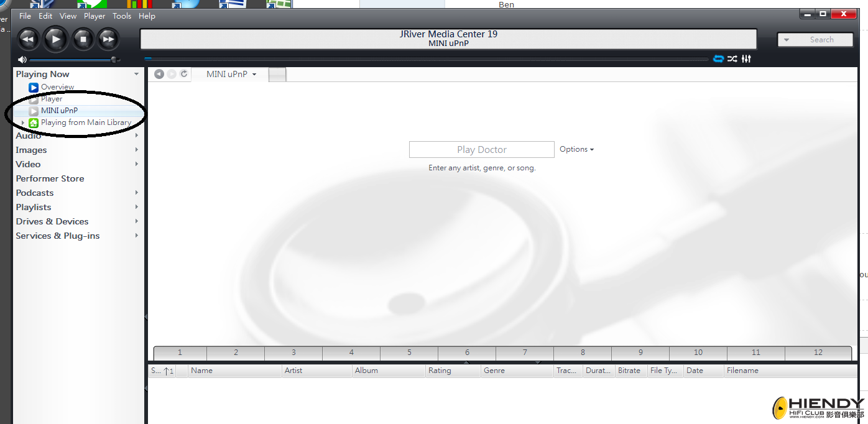Screen dimensions: 868x424
Task: Click the previous track button
Action: [28, 39]
